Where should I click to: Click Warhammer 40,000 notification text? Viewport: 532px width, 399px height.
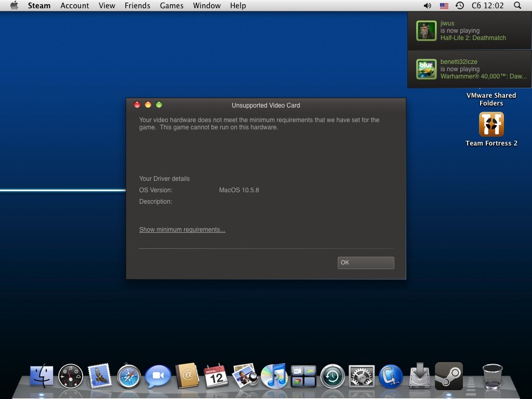484,76
